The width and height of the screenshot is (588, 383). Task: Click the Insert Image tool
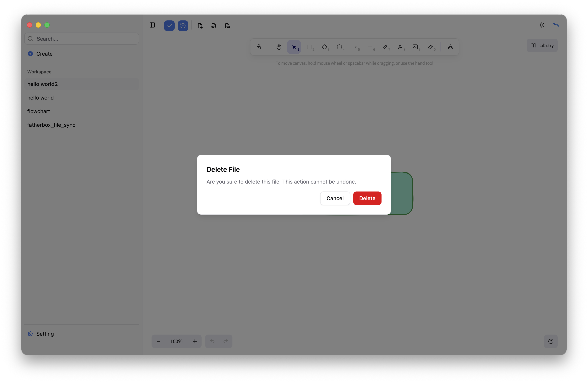(415, 47)
